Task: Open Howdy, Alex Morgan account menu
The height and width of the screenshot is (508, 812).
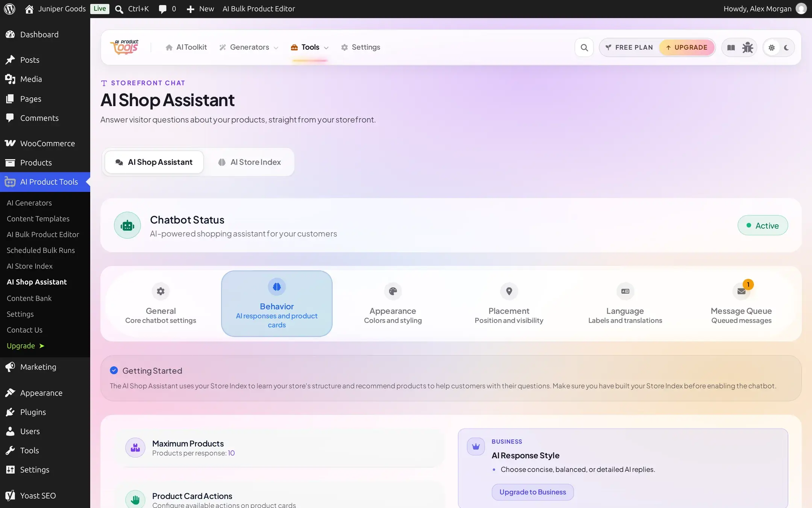Action: (x=765, y=9)
